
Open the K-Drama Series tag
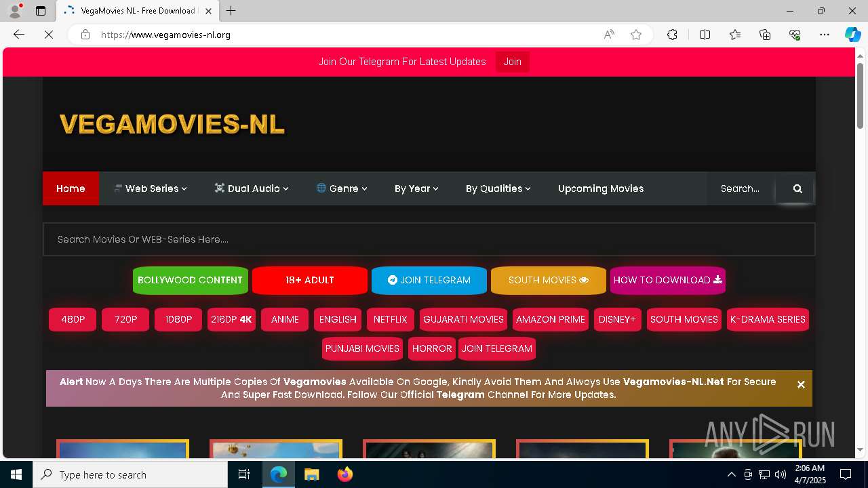pos(768,319)
